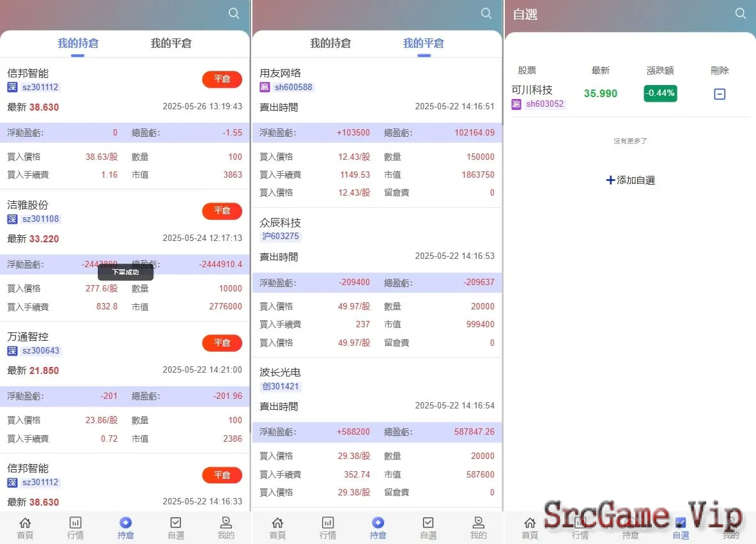756x544 pixels.
Task: Tap quantity 150000 for 用友网络
Action: point(481,157)
